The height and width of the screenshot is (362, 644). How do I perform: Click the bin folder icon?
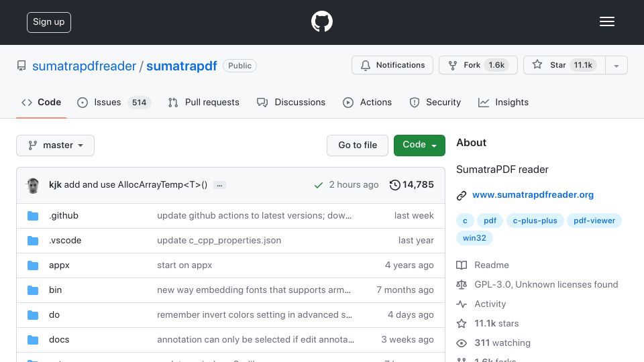pos(33,290)
